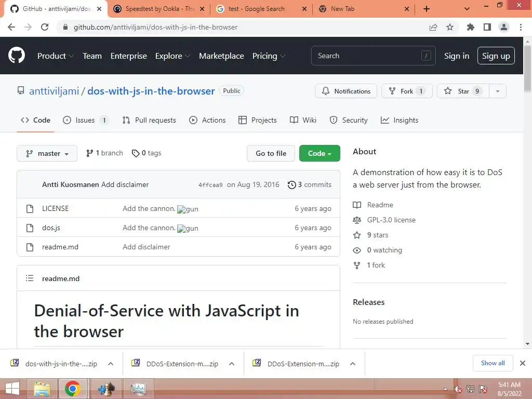Click the Marketplace nav link
The image size is (532, 399).
click(x=221, y=56)
